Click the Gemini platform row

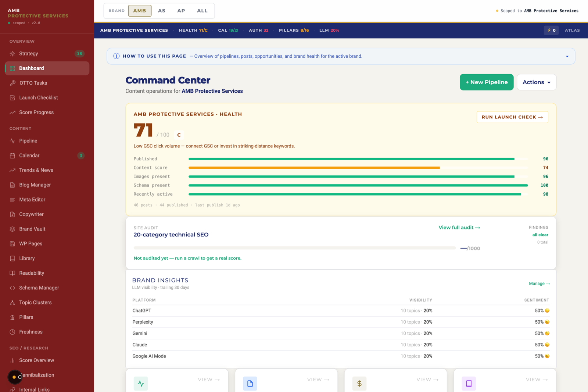[341, 334]
